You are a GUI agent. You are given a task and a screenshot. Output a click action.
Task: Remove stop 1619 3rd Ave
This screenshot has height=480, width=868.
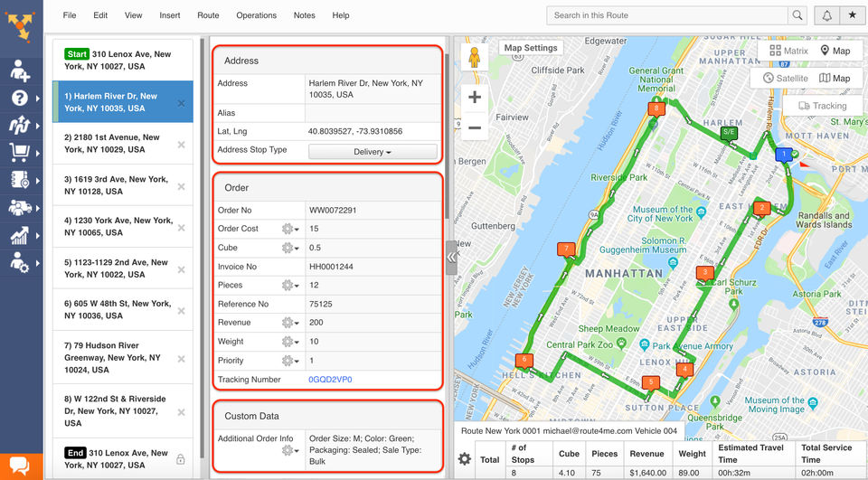[x=181, y=186]
